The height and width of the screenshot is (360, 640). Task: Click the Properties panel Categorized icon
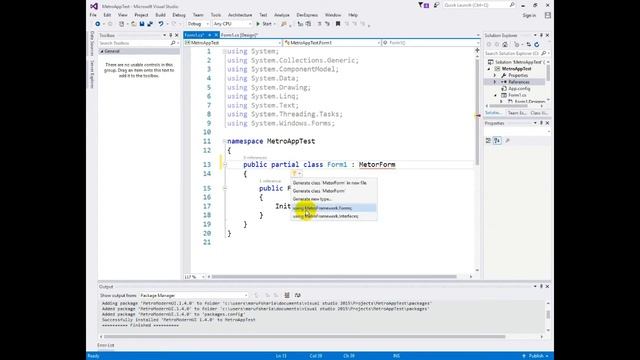coord(488,140)
